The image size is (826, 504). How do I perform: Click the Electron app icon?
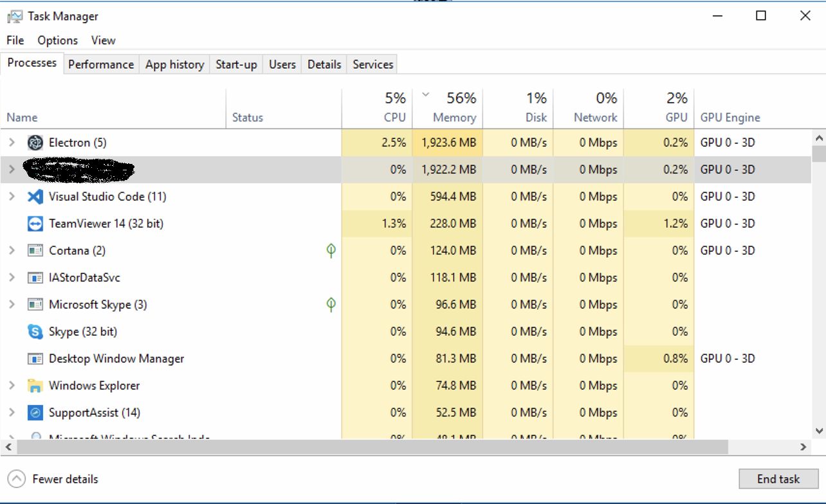click(35, 143)
